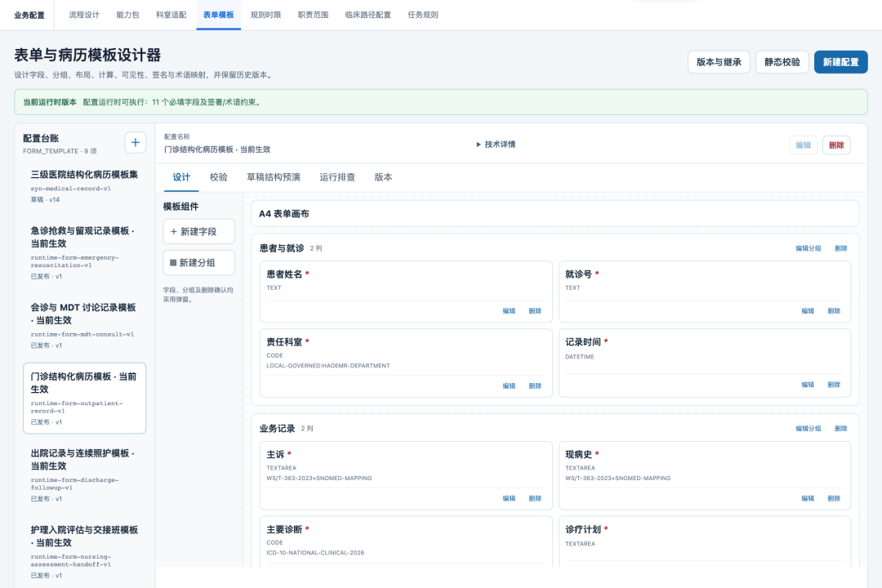Image resolution: width=882 pixels, height=588 pixels.
Task: Click the plus icon beside 配置台账
Action: pos(135,143)
